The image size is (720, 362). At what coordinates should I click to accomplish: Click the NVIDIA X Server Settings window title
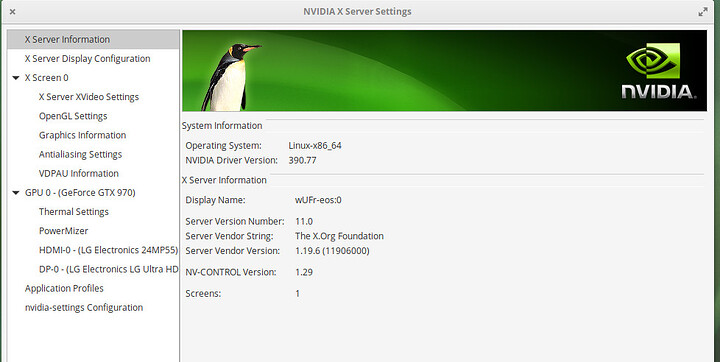pyautogui.click(x=357, y=11)
